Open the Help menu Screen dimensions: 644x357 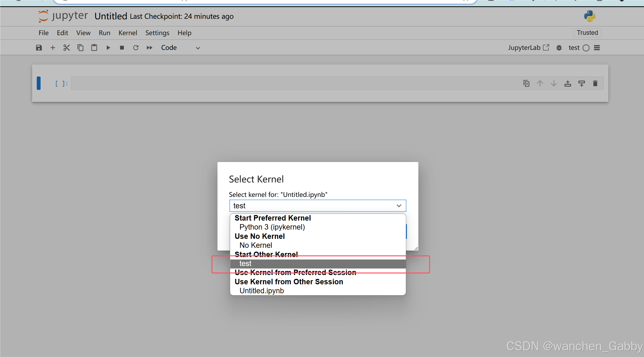[x=185, y=33]
